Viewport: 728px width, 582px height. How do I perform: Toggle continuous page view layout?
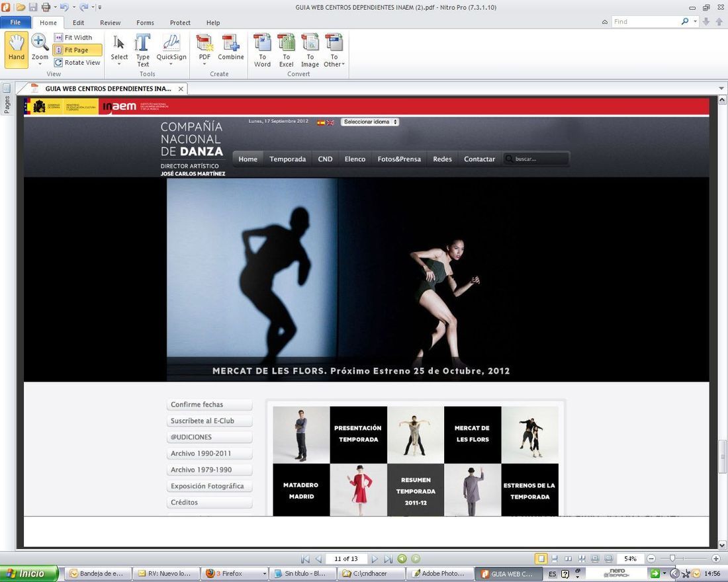[x=555, y=559]
